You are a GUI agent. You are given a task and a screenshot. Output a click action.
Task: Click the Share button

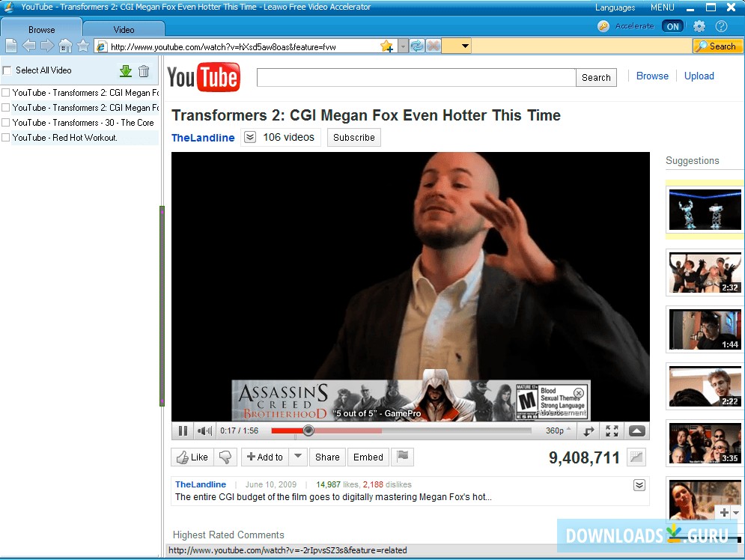pyautogui.click(x=327, y=457)
